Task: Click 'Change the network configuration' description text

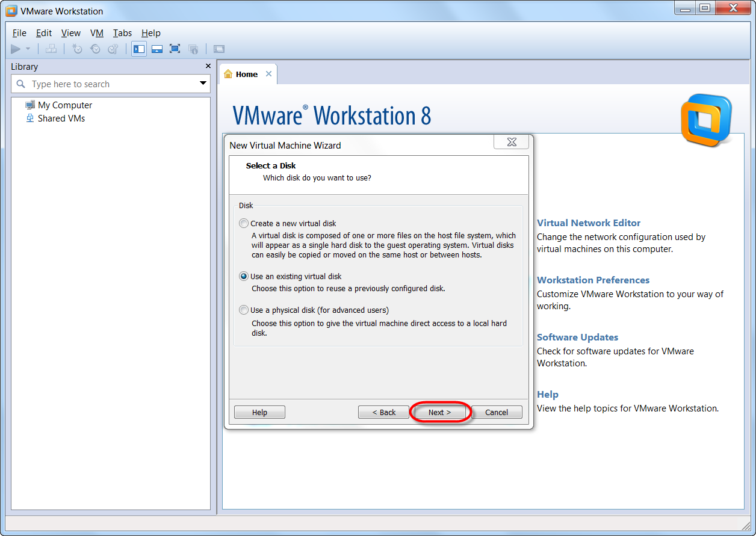Action: point(621,242)
